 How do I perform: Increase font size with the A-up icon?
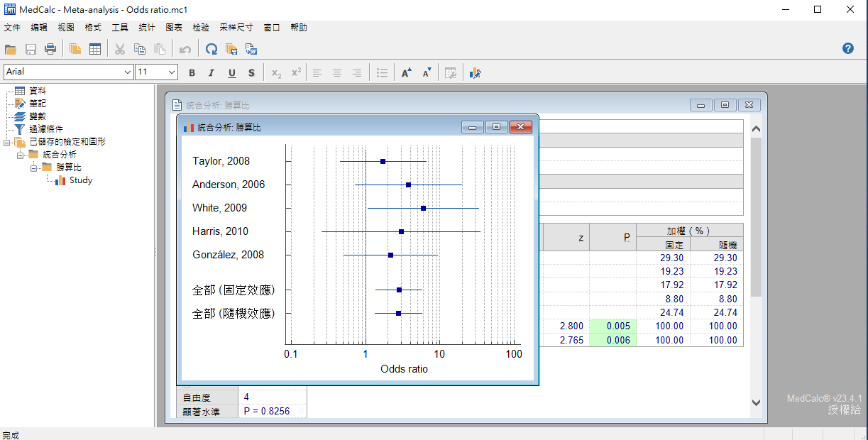coord(406,72)
